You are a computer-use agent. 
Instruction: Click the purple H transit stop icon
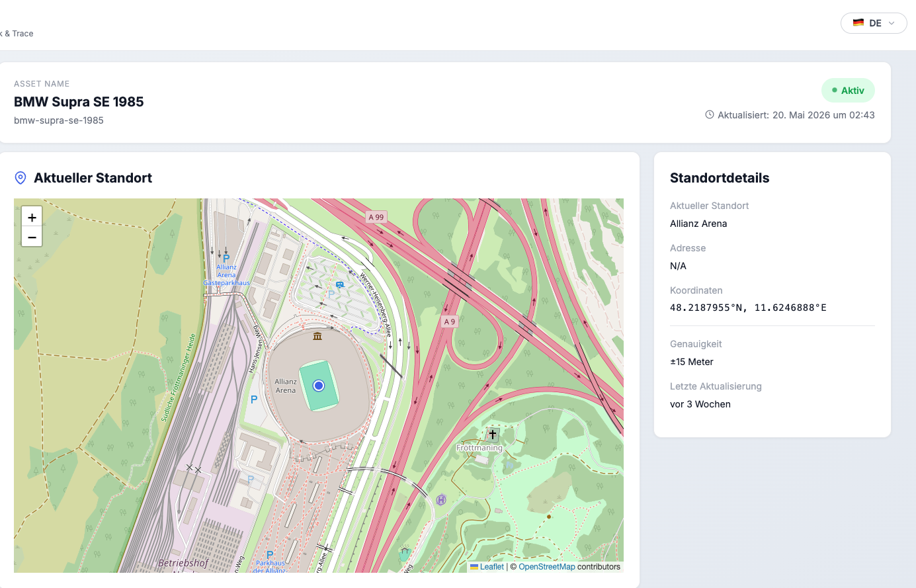[441, 500]
